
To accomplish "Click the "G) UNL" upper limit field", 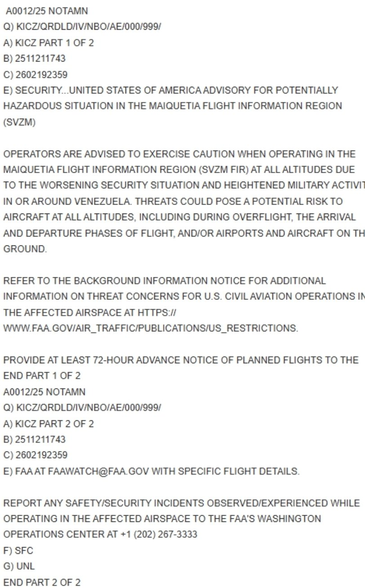I will click(19, 566).
